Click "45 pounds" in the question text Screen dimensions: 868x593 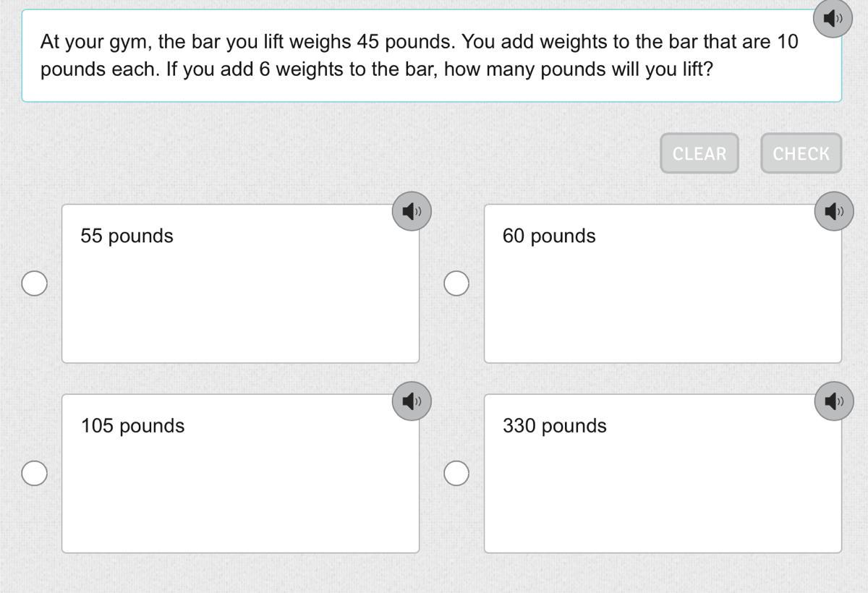click(405, 42)
